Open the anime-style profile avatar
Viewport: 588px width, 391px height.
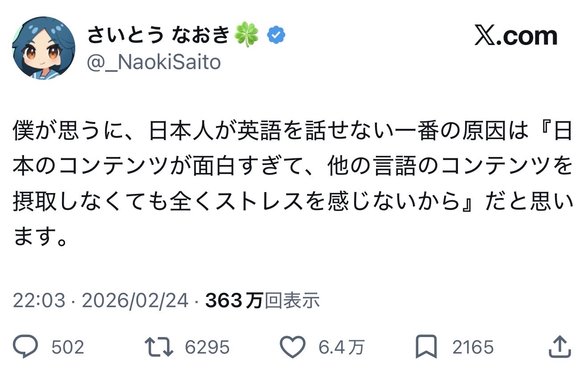[43, 48]
